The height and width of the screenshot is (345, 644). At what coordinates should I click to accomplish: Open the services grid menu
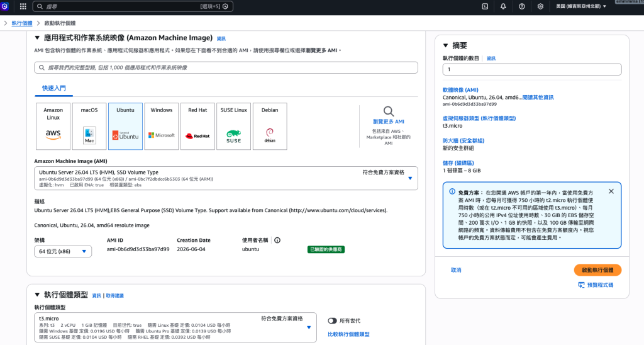coord(23,6)
